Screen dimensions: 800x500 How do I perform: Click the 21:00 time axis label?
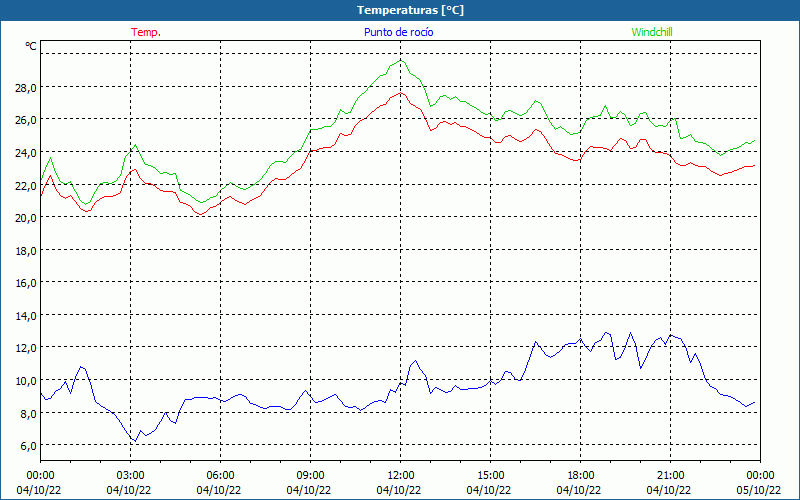(x=670, y=476)
